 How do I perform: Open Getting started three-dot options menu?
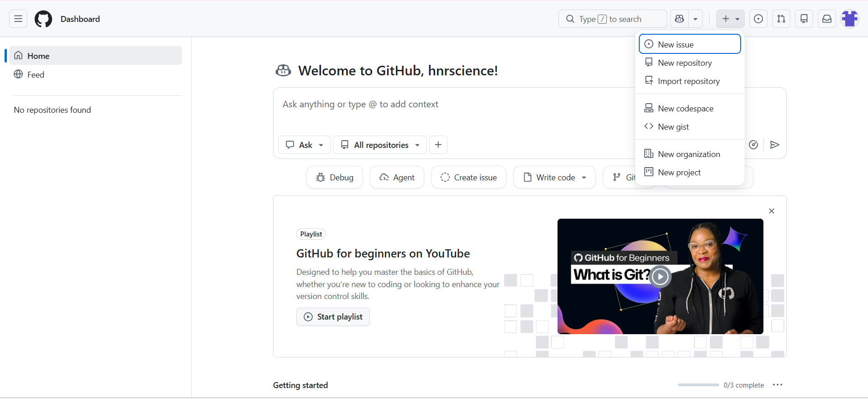click(x=778, y=385)
